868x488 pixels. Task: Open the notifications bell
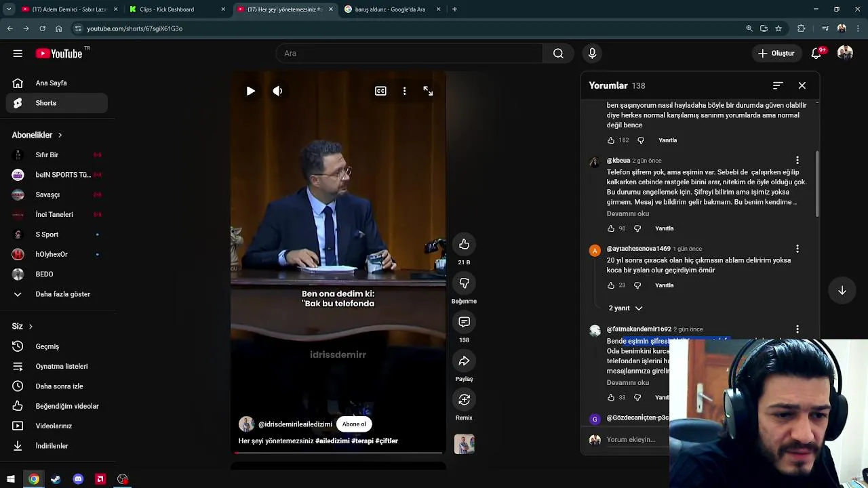tap(817, 54)
